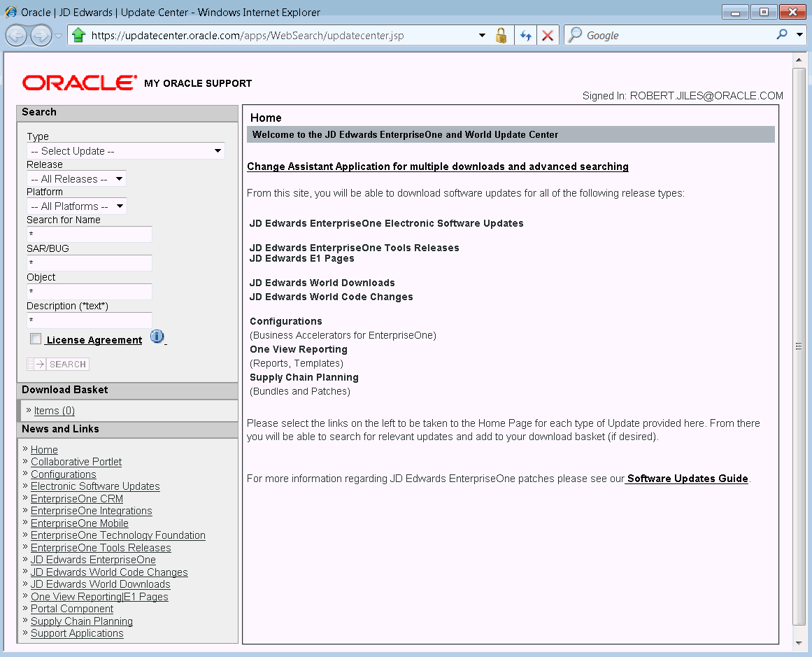The image size is (812, 657).
Task: Click the blue search magnifier button
Action: click(782, 34)
